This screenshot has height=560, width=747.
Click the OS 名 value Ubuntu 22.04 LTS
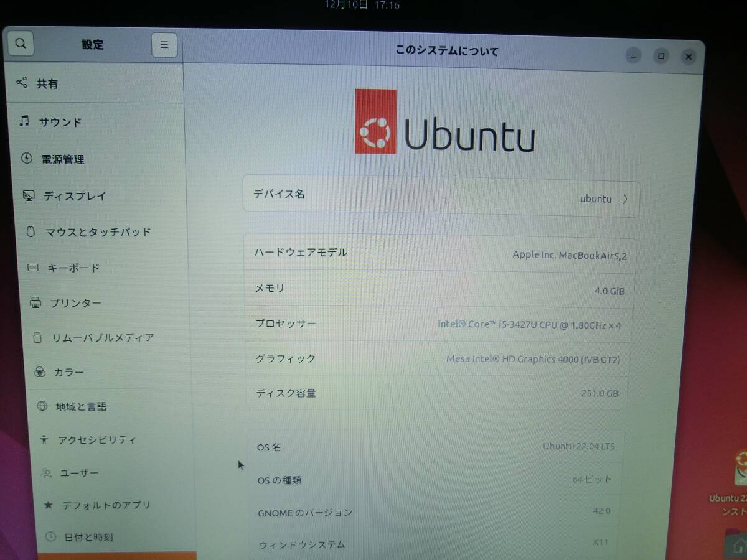click(x=579, y=446)
